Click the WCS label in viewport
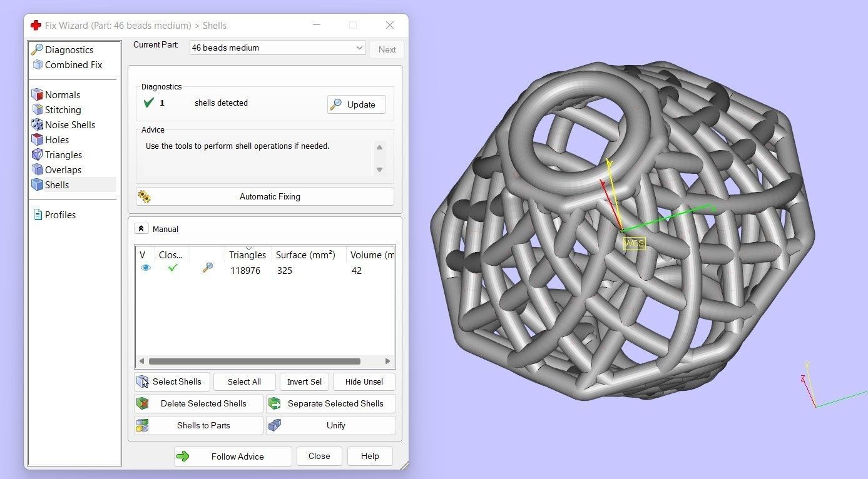Screen dimensions: 868x479 point(634,243)
